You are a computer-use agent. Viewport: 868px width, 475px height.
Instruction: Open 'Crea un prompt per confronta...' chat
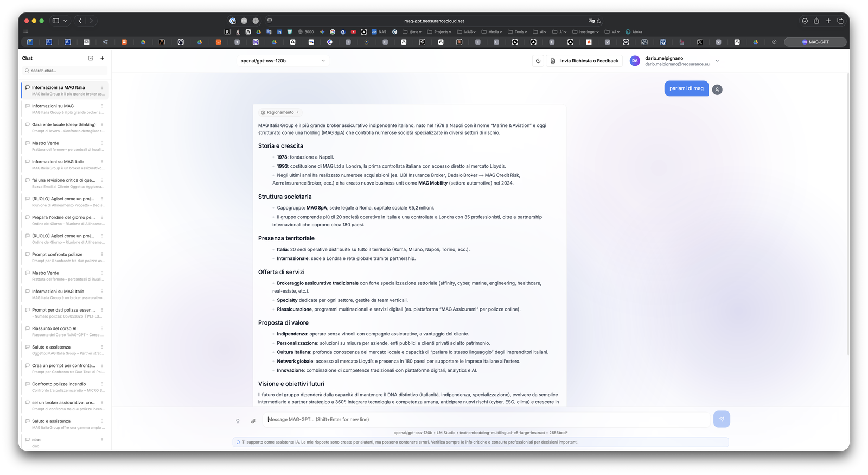point(65,369)
